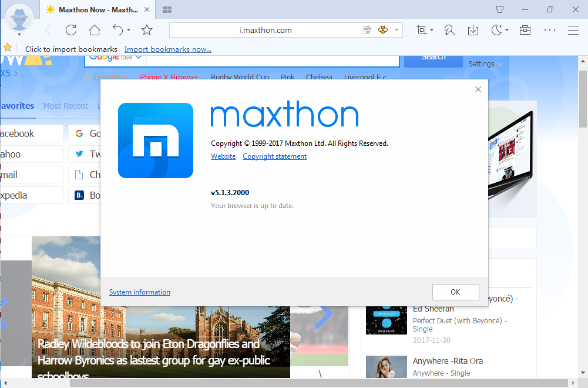Open the Facebook quick link tile
The image size is (588, 388).
[x=32, y=133]
